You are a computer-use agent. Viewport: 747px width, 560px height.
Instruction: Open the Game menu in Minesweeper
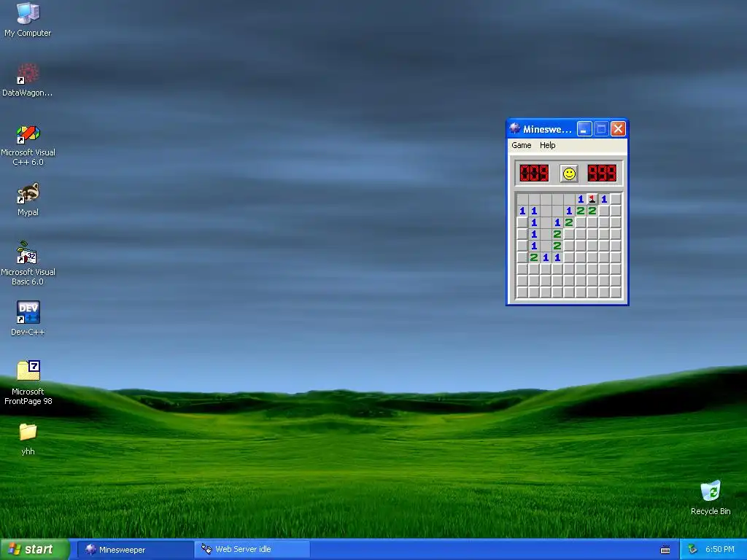point(521,145)
